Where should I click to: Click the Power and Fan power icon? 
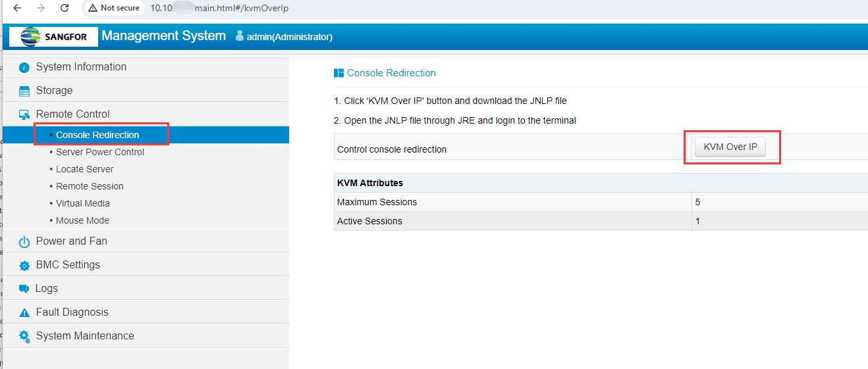pyautogui.click(x=24, y=241)
